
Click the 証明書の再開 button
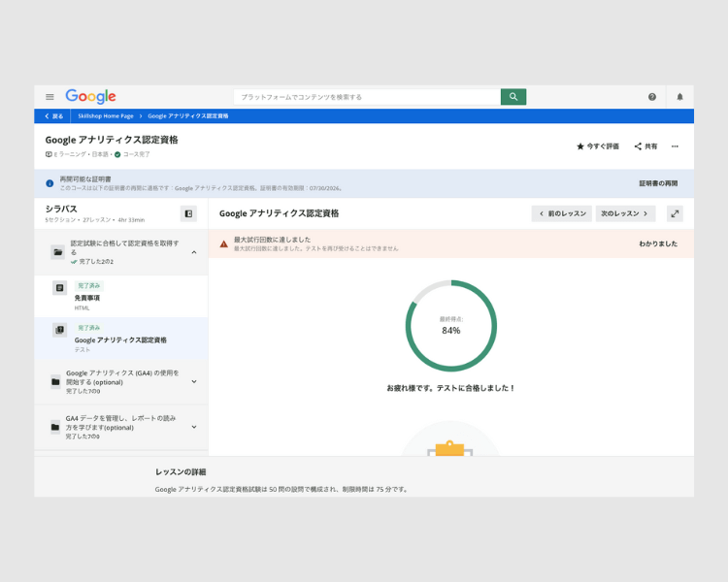658,183
